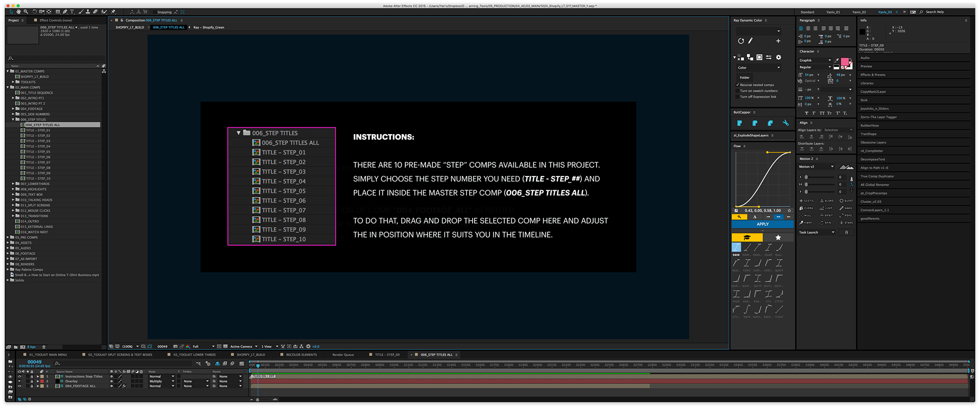Open the timeline graph editor icon
Image resolution: width=980 pixels, height=408 pixels.
click(x=241, y=363)
